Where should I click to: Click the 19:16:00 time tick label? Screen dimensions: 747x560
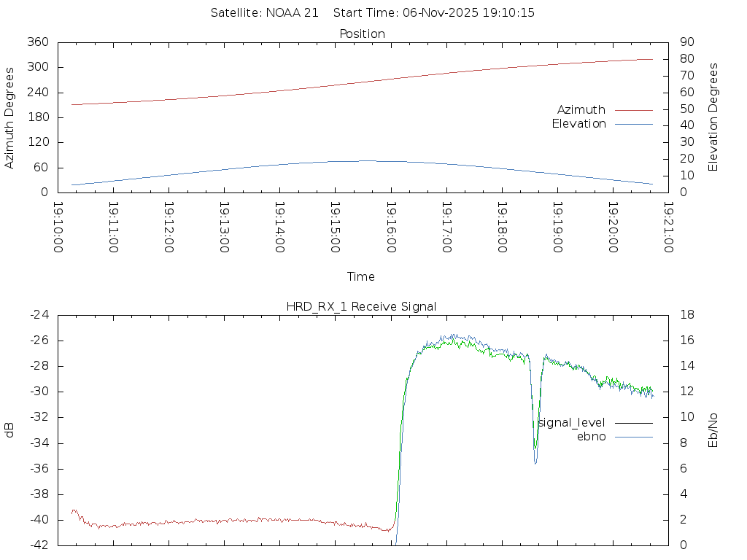pyautogui.click(x=391, y=227)
